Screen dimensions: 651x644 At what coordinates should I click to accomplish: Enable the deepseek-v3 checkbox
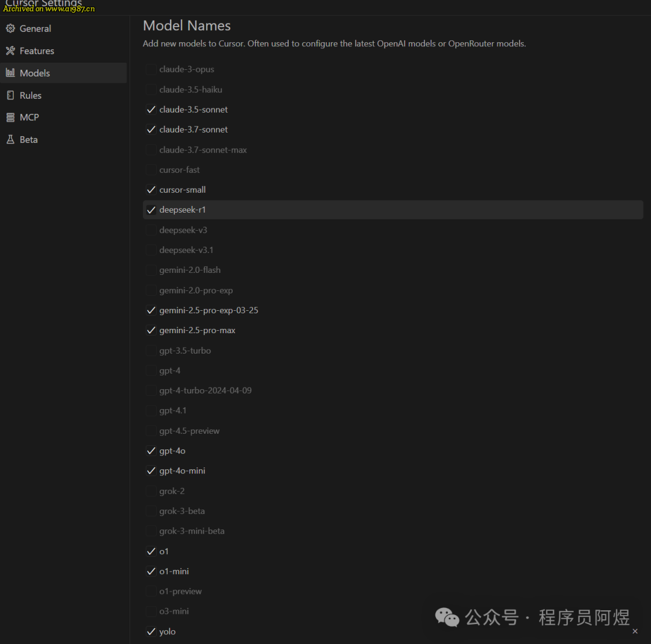pyautogui.click(x=151, y=230)
